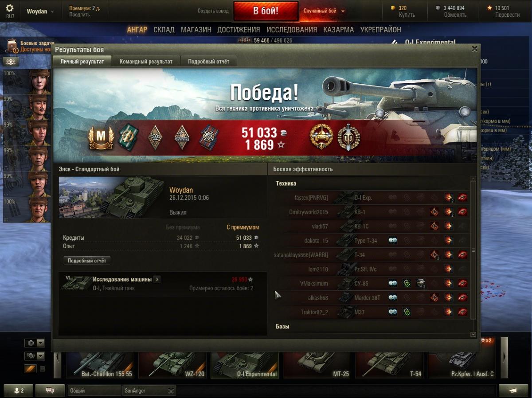
Task: Close the SanAnger chat tab
Action: coord(171,390)
